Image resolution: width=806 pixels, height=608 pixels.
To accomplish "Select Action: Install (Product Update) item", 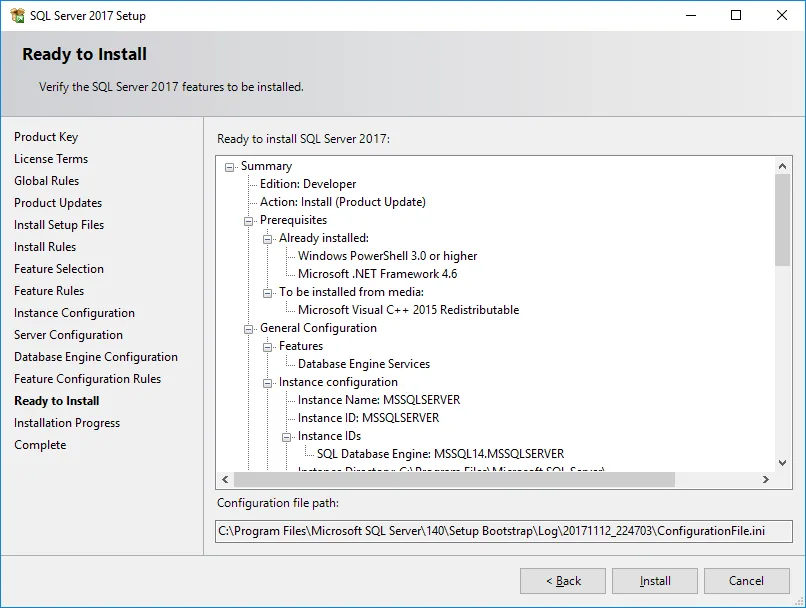I will (x=343, y=202).
